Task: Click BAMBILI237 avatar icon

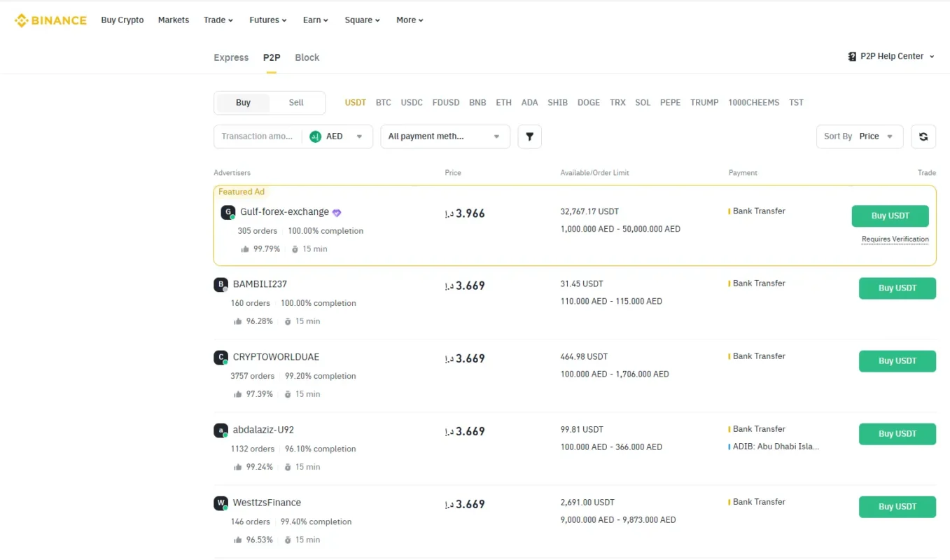Action: click(221, 285)
